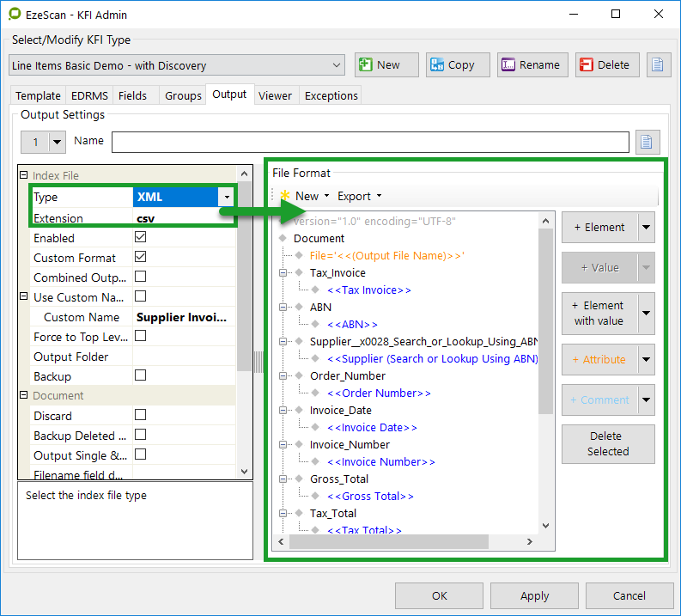The height and width of the screenshot is (616, 681).
Task: Click the Apply button
Action: click(534, 596)
